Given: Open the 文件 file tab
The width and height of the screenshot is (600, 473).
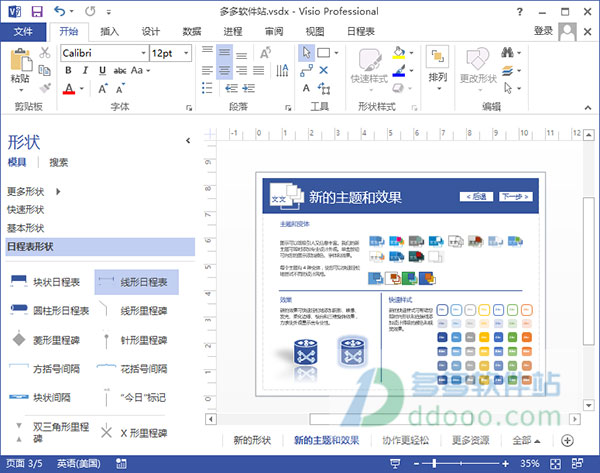Looking at the screenshot, I should coord(23,31).
